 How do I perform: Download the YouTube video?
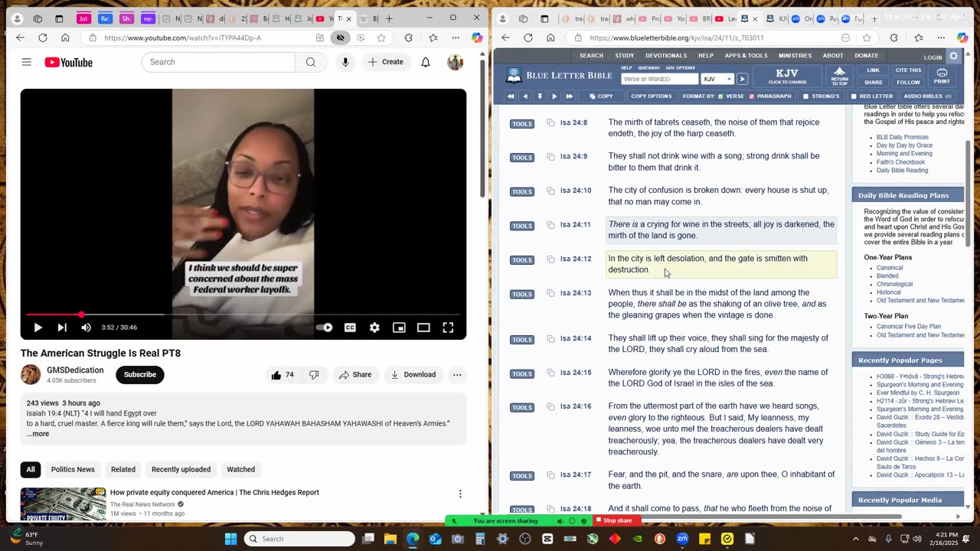[x=413, y=375]
